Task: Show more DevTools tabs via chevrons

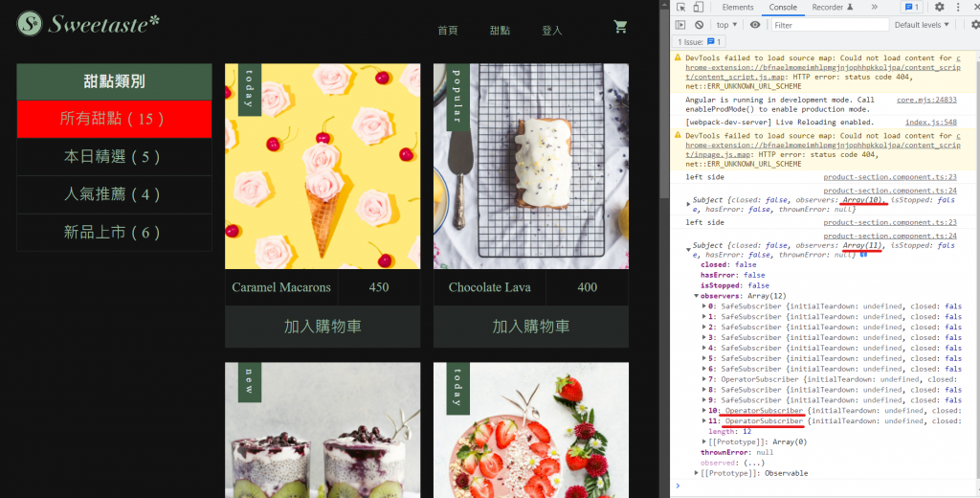Action: 874,8
